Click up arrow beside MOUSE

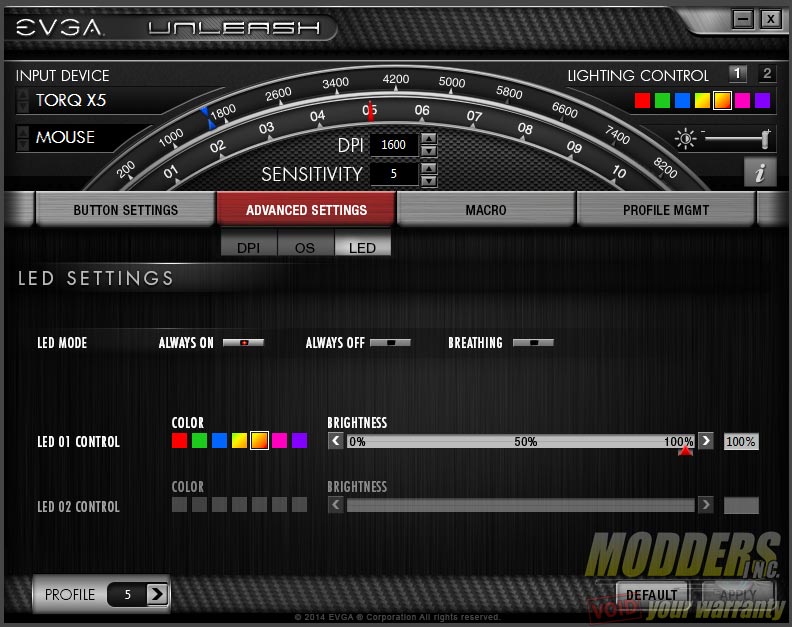pyautogui.click(x=23, y=132)
